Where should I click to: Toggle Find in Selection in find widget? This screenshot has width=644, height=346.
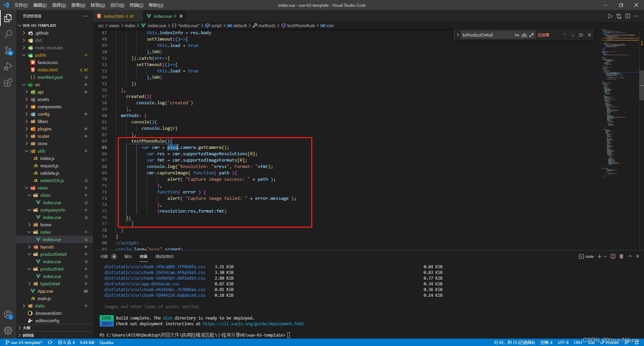[581, 35]
